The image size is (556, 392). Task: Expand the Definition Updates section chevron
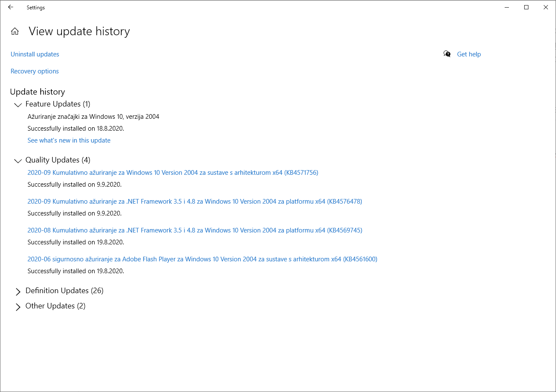(x=18, y=291)
